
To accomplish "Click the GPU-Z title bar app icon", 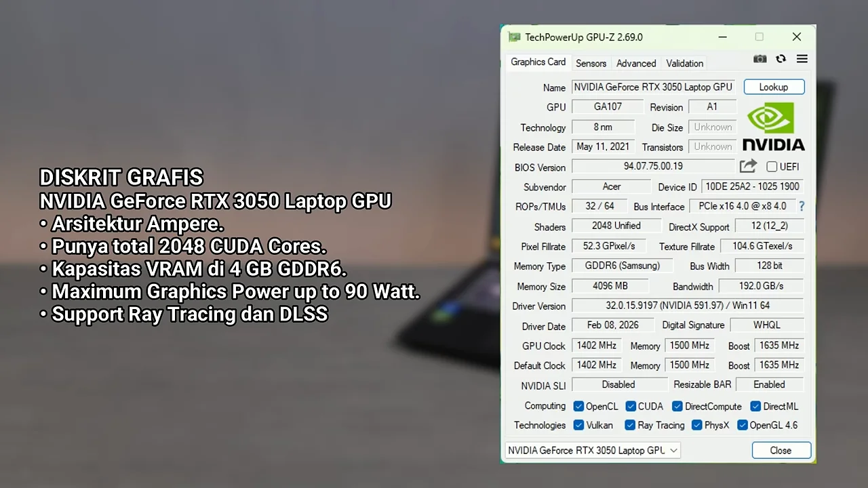I will [514, 37].
